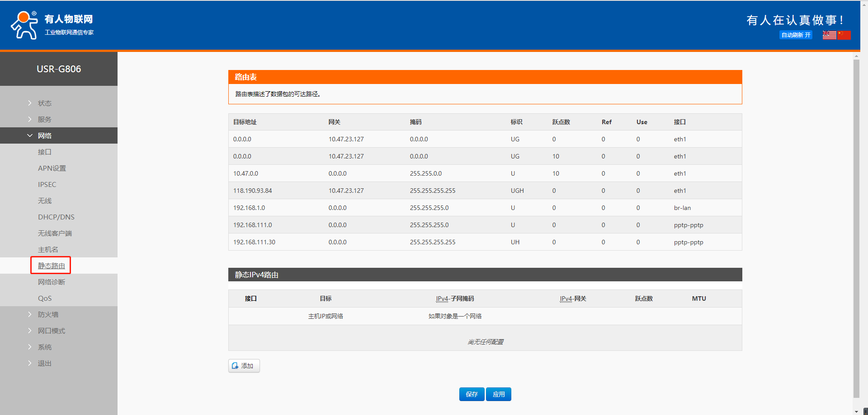
Task: Collapse the 网络 menu section
Action: tap(44, 136)
